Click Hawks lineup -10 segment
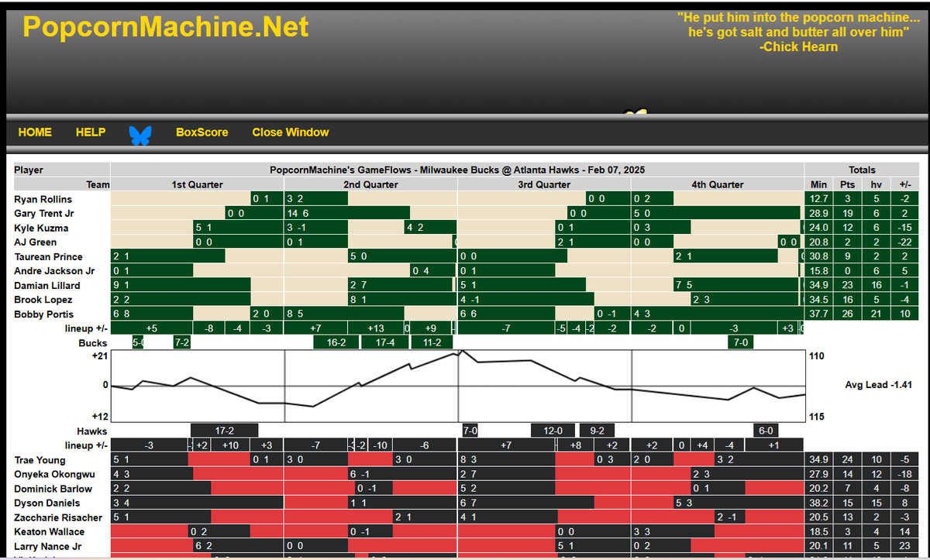930x560 pixels. 381,445
